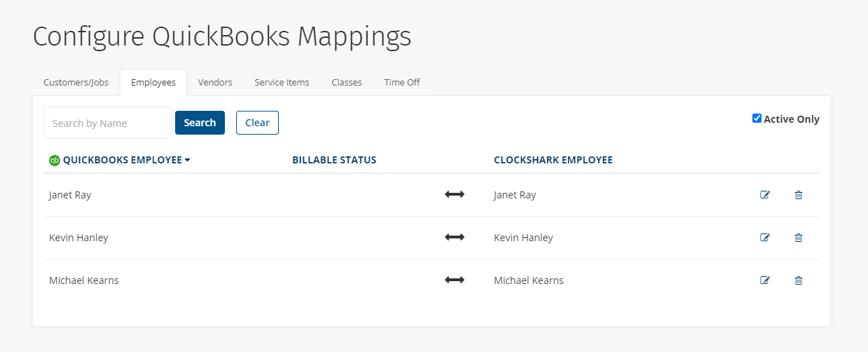Switch to the Classes tab
Image resolution: width=868 pixels, height=352 pixels.
pos(347,82)
